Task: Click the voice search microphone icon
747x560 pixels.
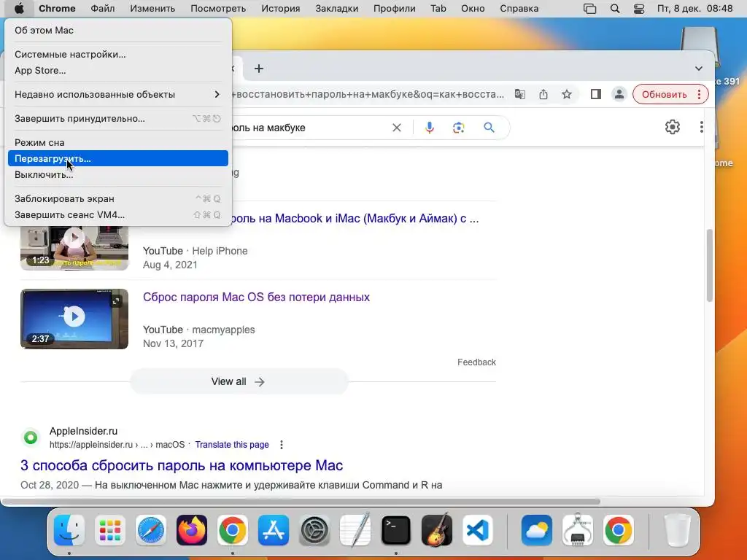Action: pos(429,128)
